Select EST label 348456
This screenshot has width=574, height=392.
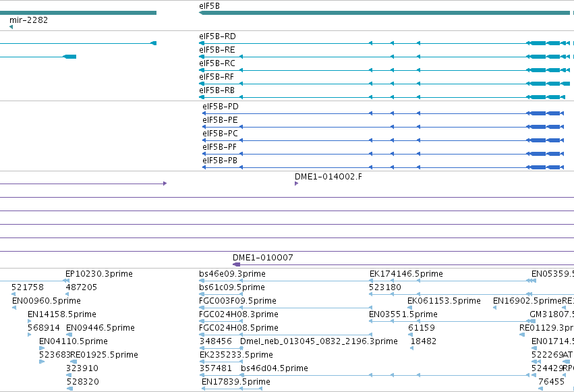pos(216,341)
